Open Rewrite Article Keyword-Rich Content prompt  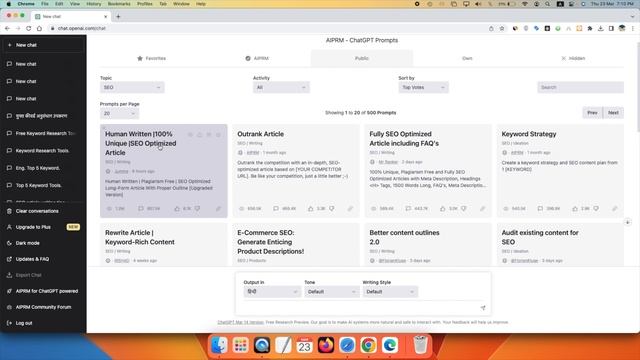pos(163,245)
